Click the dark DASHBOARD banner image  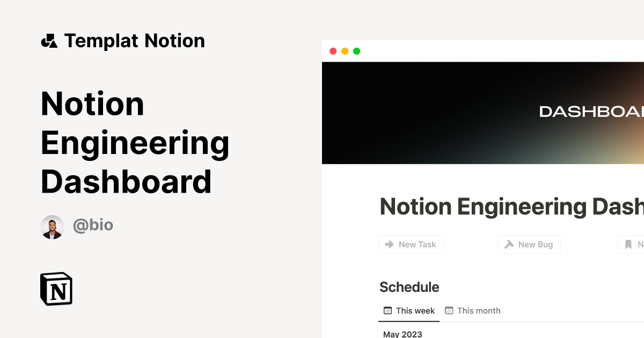coord(483,113)
